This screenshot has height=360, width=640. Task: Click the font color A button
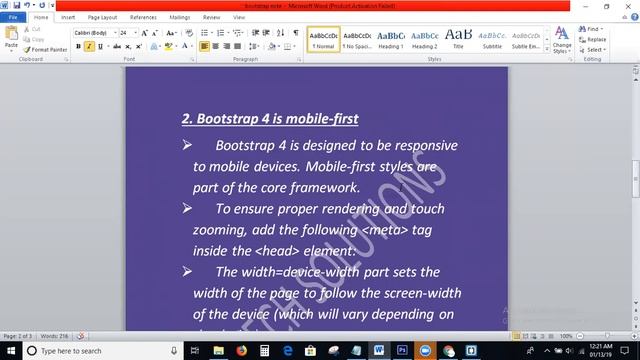pyautogui.click(x=184, y=47)
